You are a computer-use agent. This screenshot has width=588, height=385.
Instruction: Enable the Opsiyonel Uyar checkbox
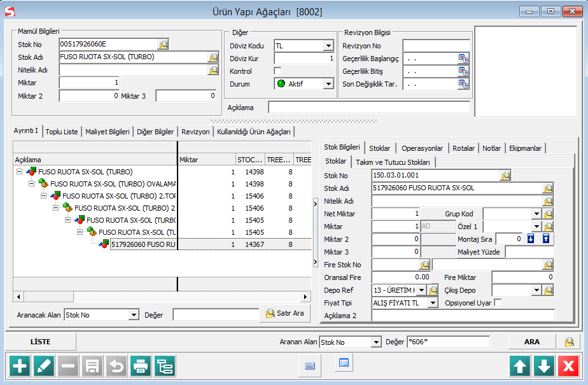(x=498, y=303)
